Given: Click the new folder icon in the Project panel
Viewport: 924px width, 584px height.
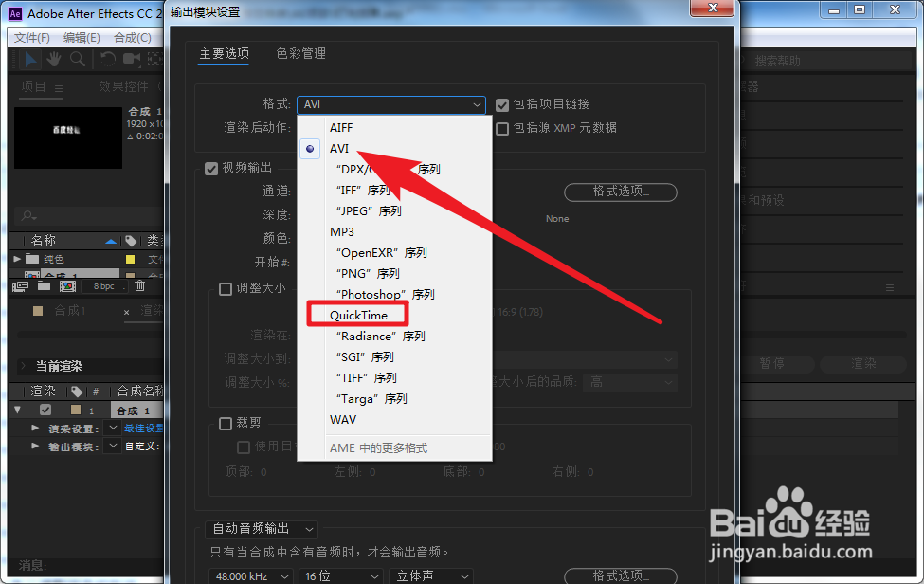Looking at the screenshot, I should (45, 286).
